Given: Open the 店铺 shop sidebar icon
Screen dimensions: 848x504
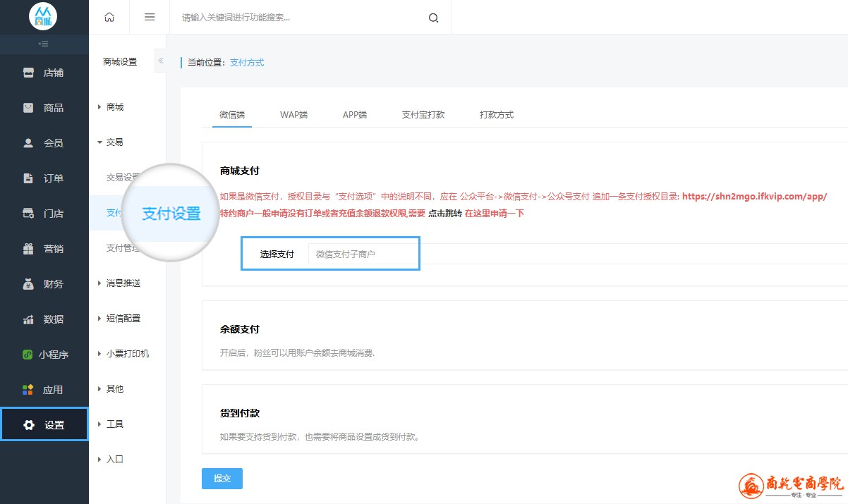Looking at the screenshot, I should (x=29, y=73).
